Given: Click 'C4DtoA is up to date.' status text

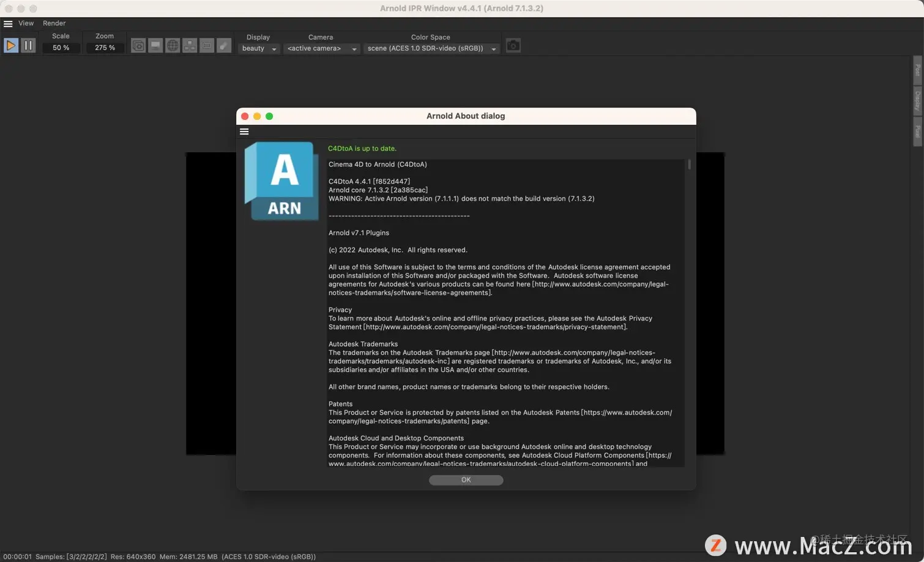Looking at the screenshot, I should [x=362, y=149].
